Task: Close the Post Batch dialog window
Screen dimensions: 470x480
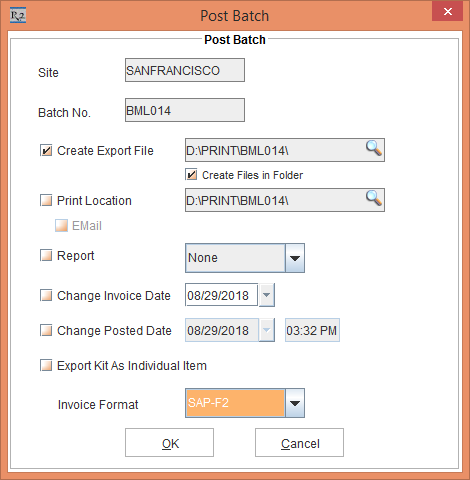Action: pos(448,12)
